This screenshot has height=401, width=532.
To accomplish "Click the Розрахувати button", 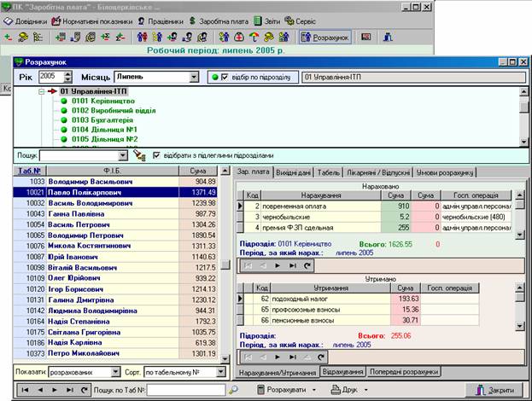I will pyautogui.click(x=282, y=390).
